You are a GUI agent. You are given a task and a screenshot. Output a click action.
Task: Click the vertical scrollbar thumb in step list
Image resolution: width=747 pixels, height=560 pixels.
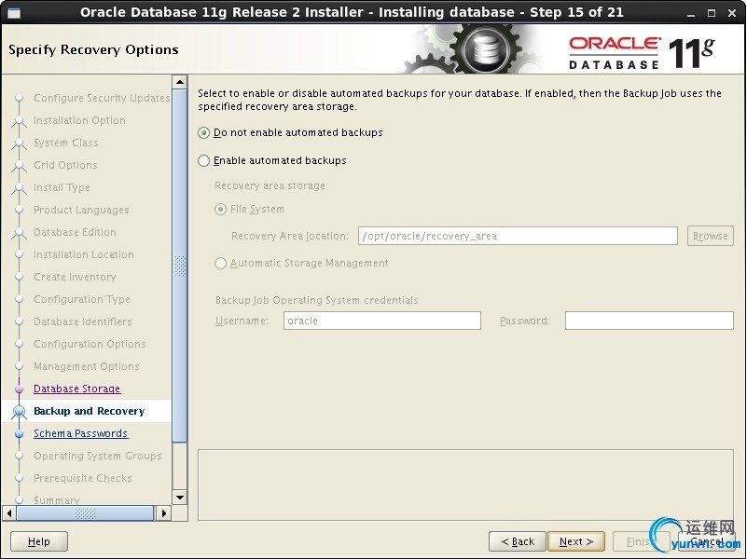tap(180, 266)
